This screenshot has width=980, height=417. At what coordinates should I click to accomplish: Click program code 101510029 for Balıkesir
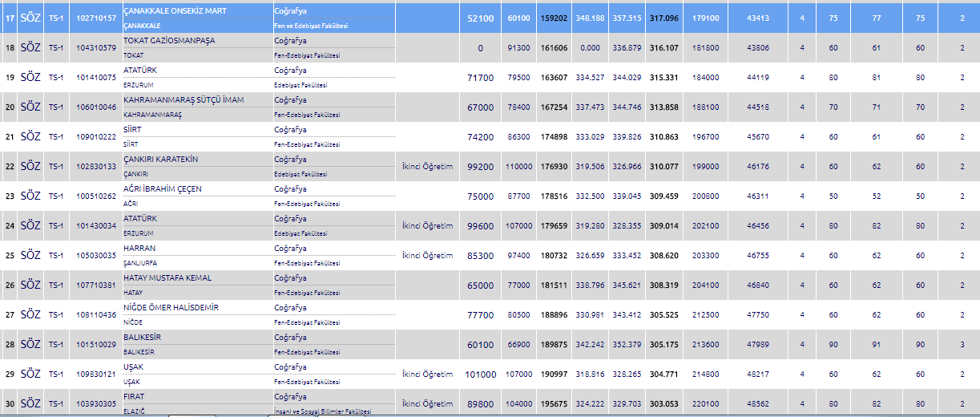click(x=95, y=345)
